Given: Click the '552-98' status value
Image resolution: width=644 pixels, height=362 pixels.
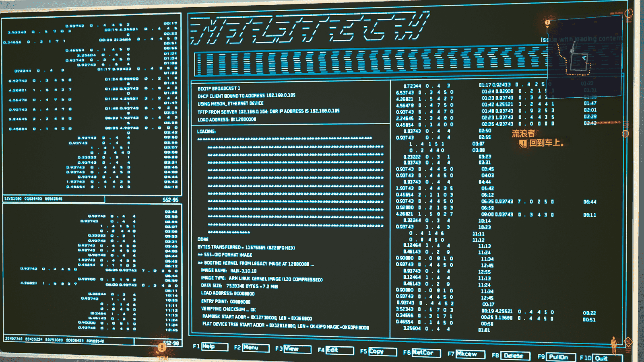Looking at the screenshot, I should (171, 343).
